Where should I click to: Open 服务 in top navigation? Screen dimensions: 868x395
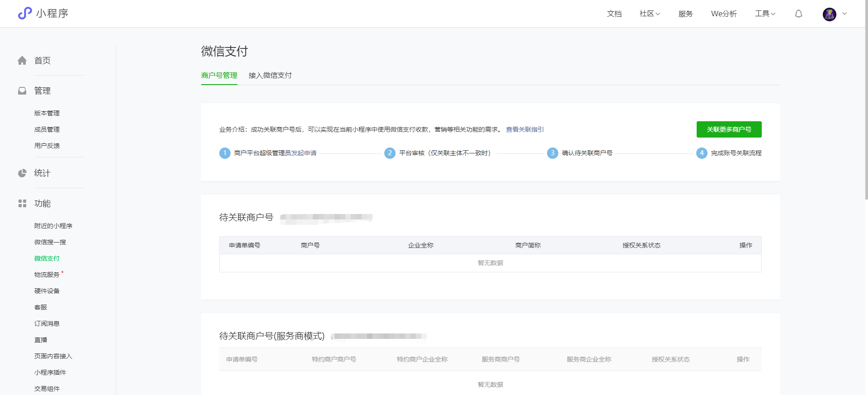pyautogui.click(x=685, y=14)
